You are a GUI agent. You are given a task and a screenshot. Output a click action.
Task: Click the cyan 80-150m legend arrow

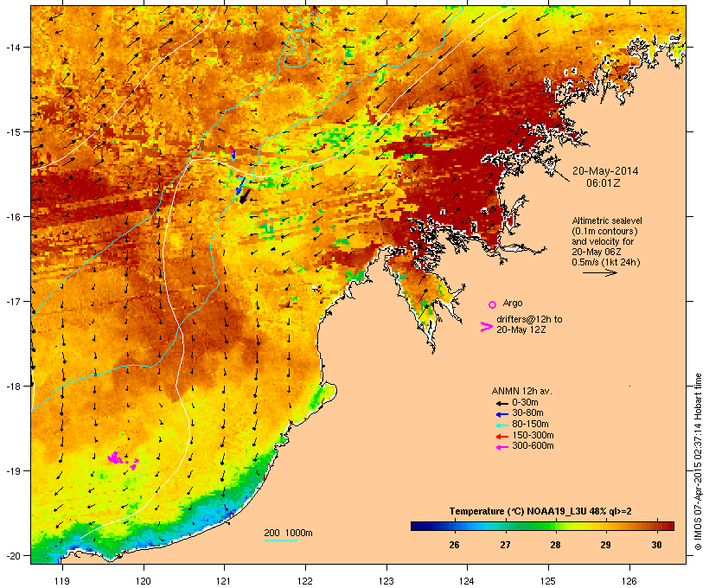point(501,425)
